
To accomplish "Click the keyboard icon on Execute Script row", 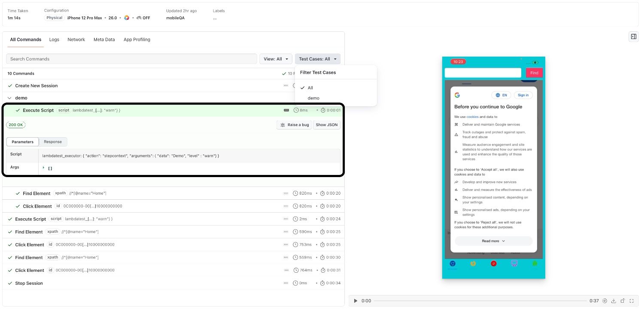I will [286, 110].
